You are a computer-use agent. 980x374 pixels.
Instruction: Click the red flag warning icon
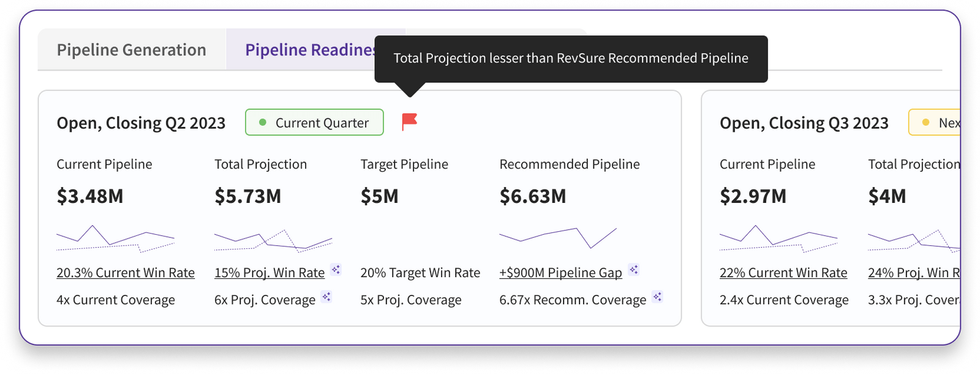[410, 122]
